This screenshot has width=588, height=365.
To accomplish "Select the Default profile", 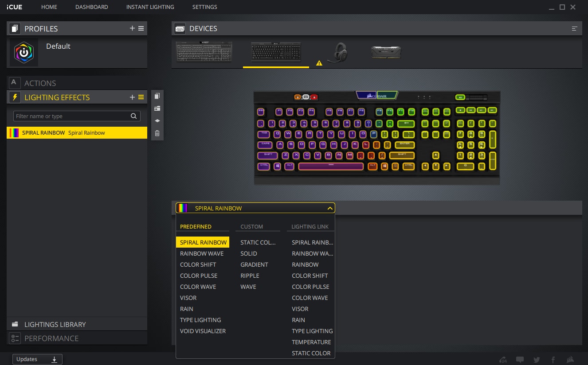I will [58, 47].
